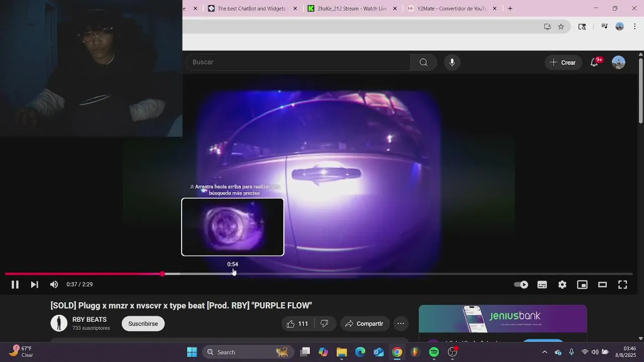The width and height of the screenshot is (644, 362).
Task: Open the Crear menu
Action: click(562, 62)
